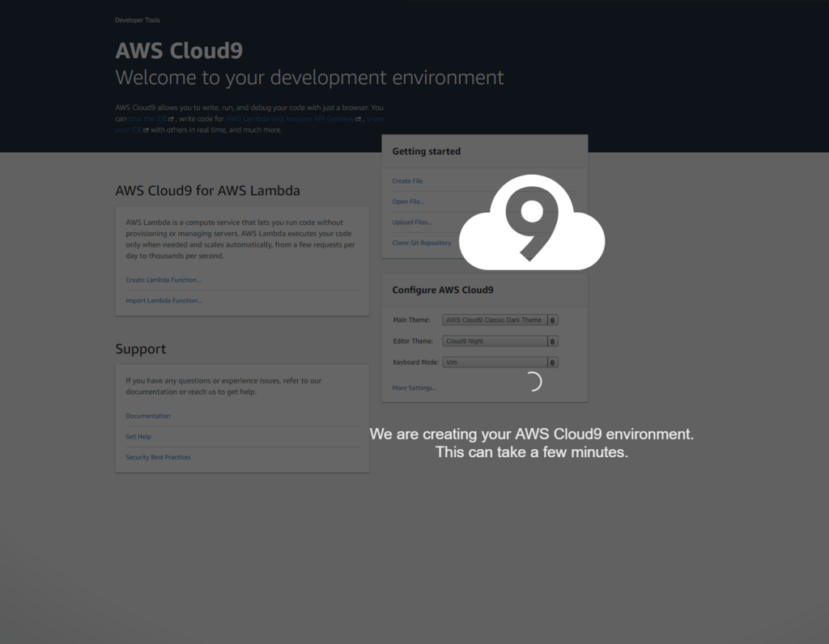Click the 'Developer Tools' breadcrumb text
Viewport: 829px width, 644px height.
point(138,20)
